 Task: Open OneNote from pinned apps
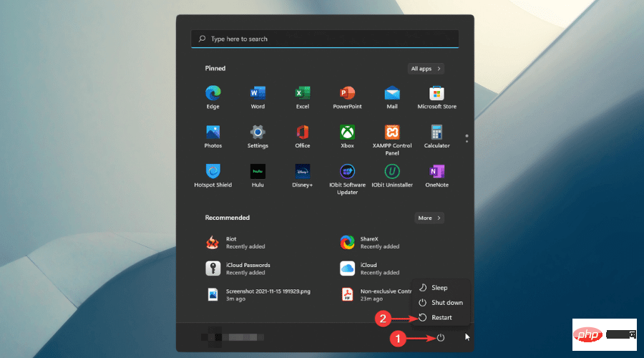[436, 175]
